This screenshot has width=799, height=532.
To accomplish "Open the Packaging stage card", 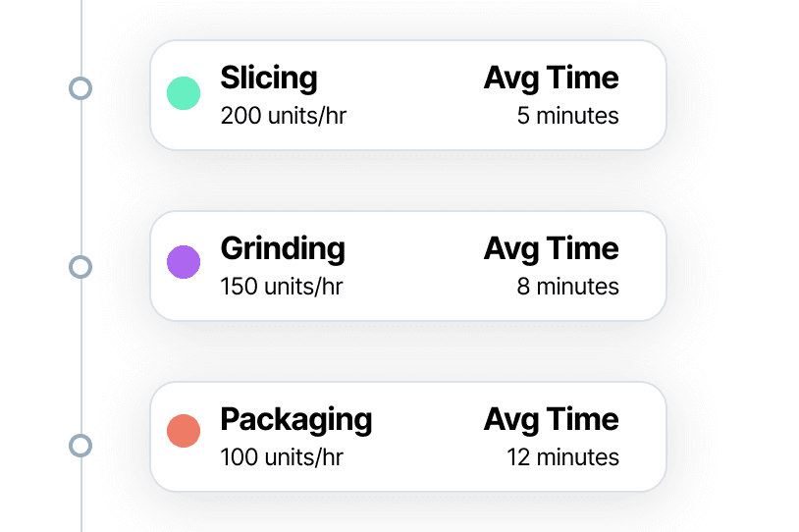I will pyautogui.click(x=408, y=437).
